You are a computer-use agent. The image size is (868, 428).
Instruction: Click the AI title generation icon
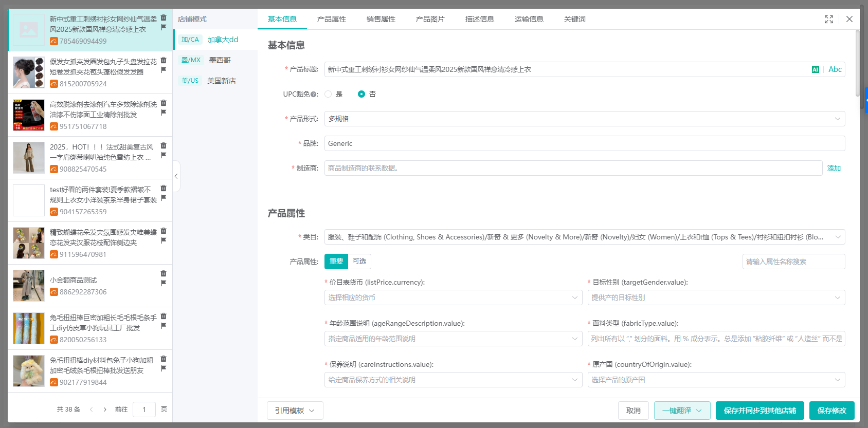click(x=815, y=69)
